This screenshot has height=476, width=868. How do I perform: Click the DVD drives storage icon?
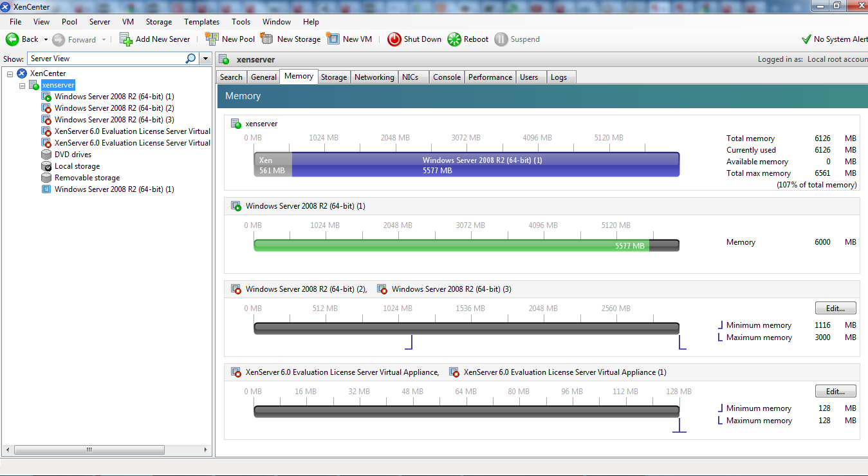46,155
